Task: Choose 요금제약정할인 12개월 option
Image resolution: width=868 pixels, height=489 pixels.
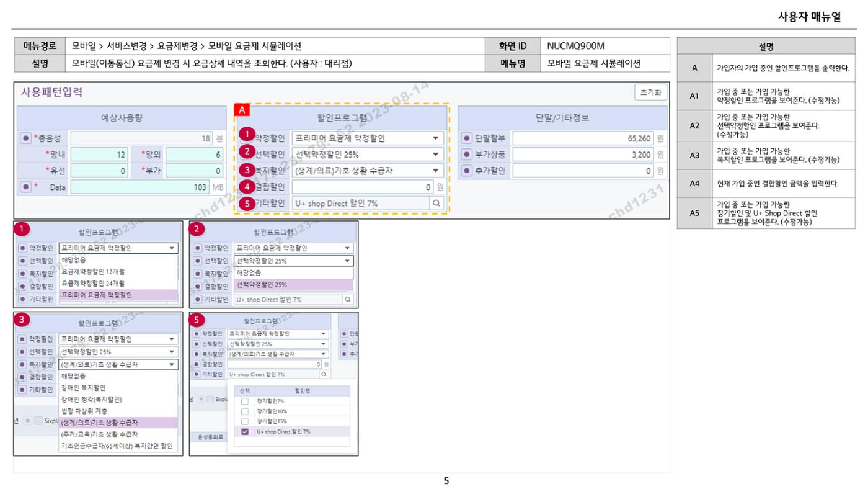Action: (x=118, y=271)
